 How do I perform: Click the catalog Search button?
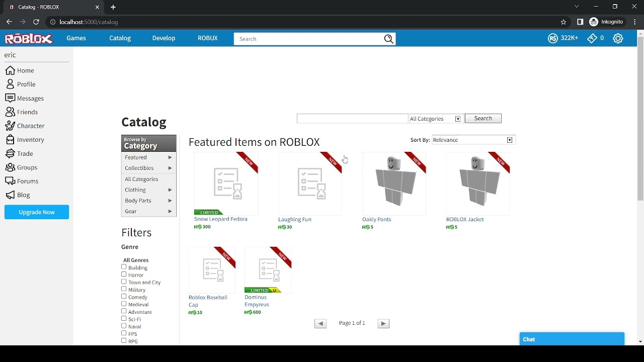[x=483, y=119]
